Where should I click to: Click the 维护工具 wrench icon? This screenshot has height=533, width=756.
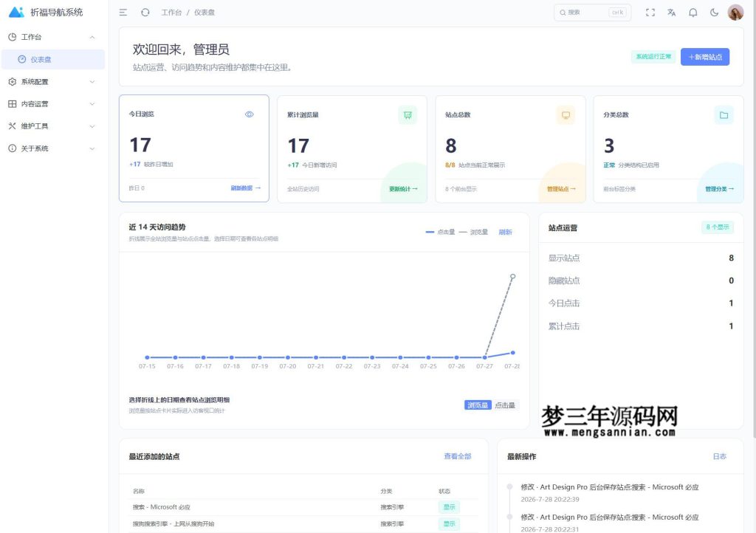13,126
